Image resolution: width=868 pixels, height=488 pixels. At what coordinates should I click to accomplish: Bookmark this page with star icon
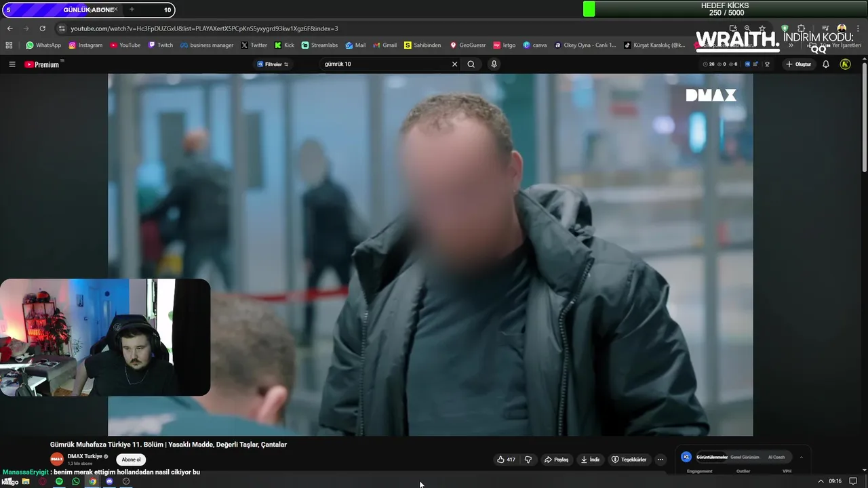coord(763,28)
